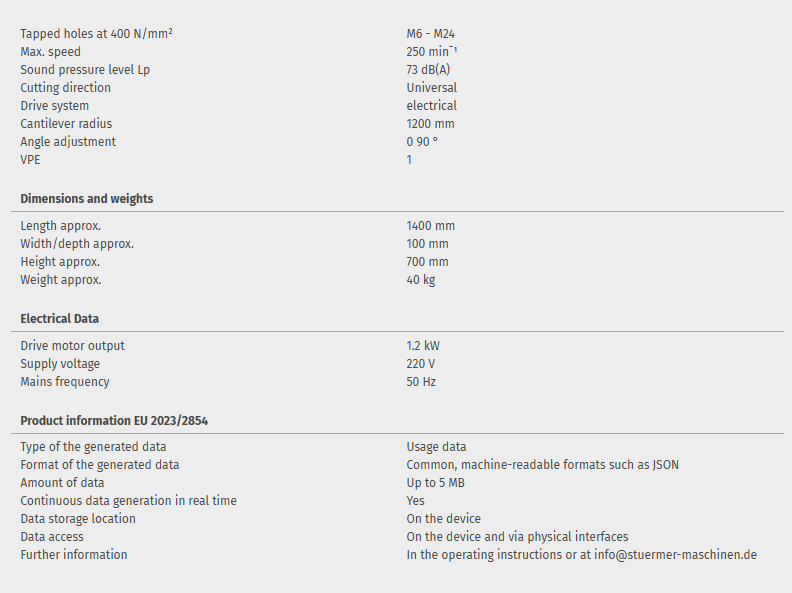Click the 1400 mm length value
This screenshot has height=593, width=792.
430,226
